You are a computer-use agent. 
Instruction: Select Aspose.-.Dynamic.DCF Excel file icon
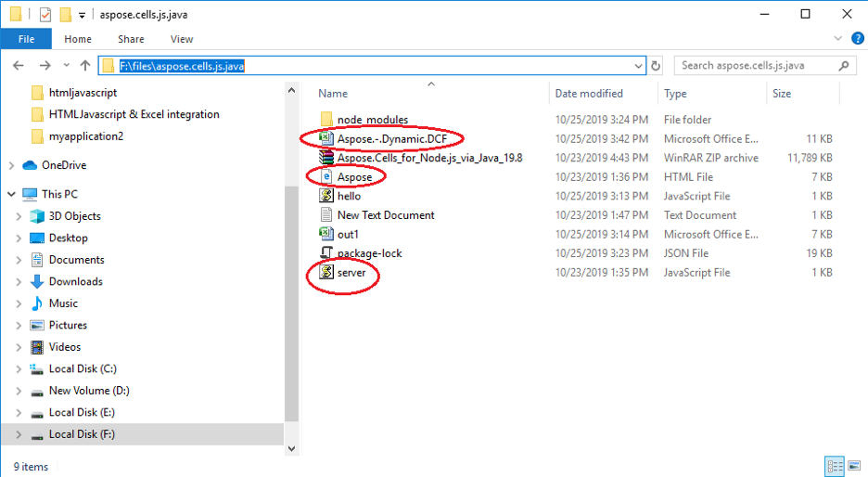[x=326, y=138]
